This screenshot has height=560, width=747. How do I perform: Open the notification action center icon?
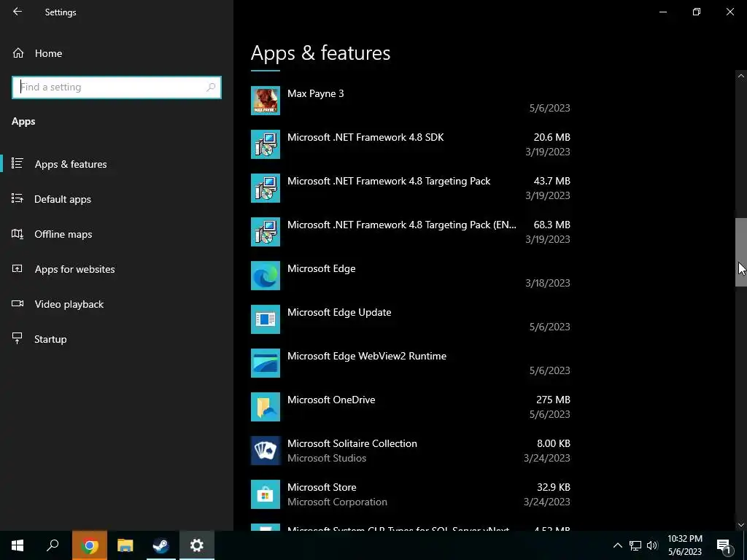(724, 546)
